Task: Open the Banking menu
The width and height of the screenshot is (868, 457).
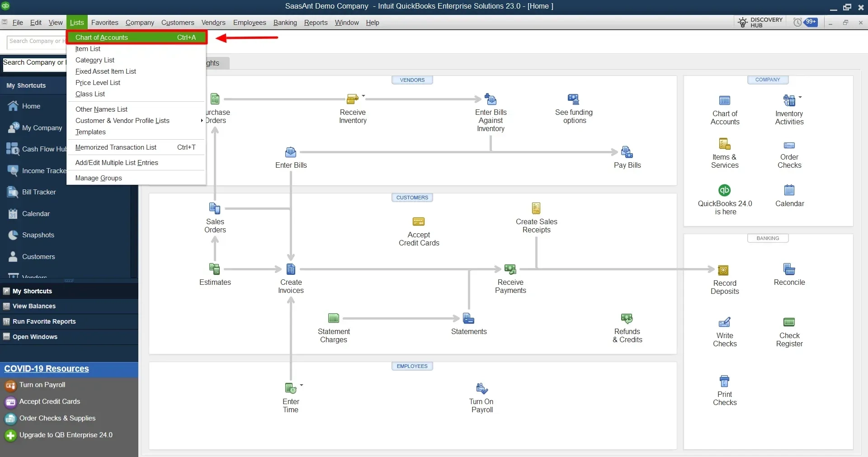Action: [x=285, y=23]
